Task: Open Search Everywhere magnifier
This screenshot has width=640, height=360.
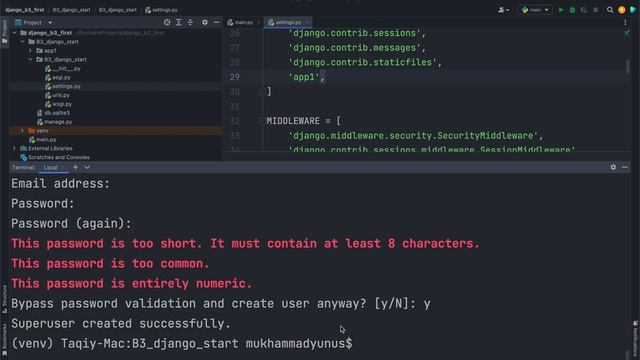Action: click(x=610, y=10)
